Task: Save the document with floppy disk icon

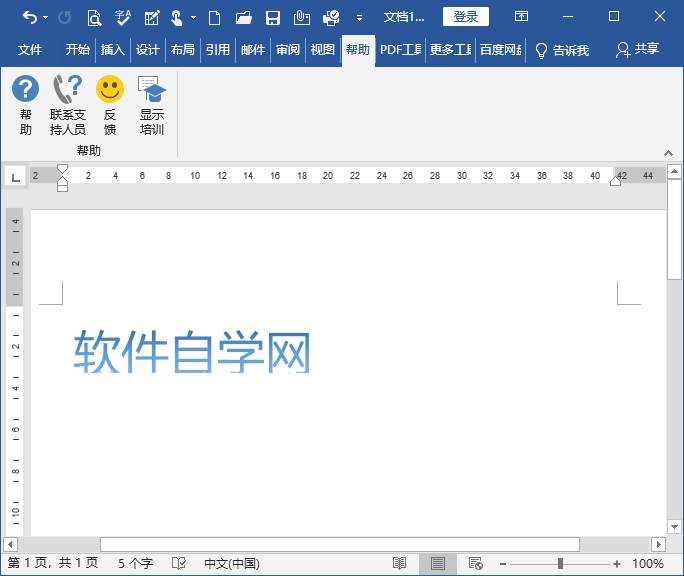Action: pyautogui.click(x=273, y=18)
